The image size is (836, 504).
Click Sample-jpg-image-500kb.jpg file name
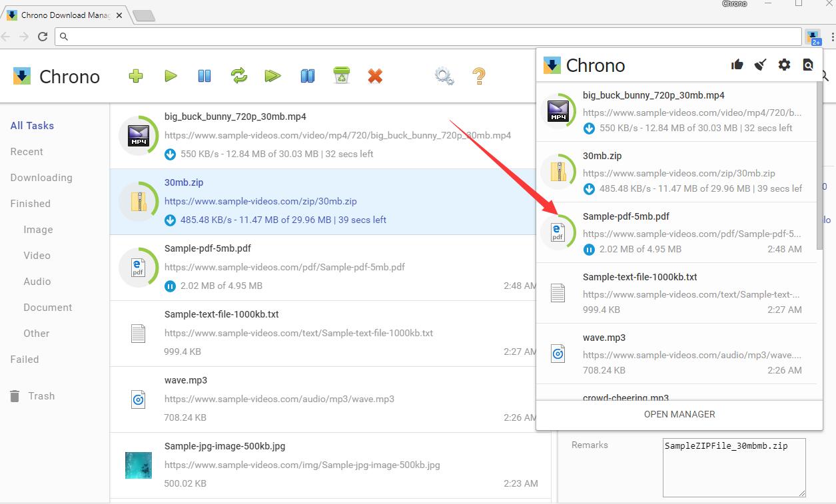point(225,446)
